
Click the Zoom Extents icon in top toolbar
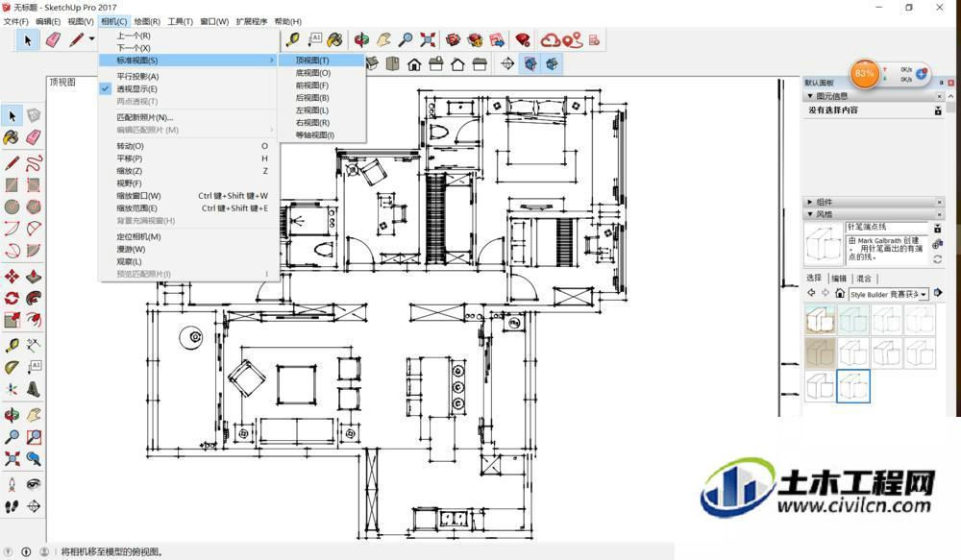click(x=428, y=40)
